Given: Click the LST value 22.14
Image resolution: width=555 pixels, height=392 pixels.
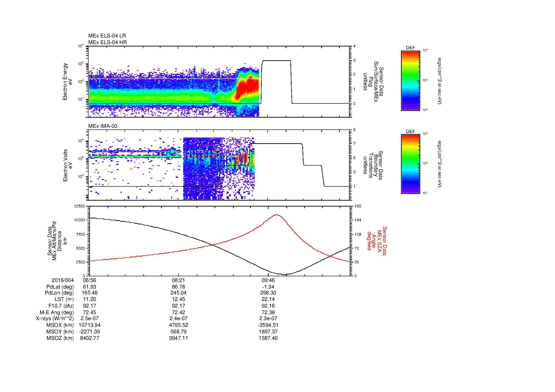Looking at the screenshot, I should click(x=268, y=299).
